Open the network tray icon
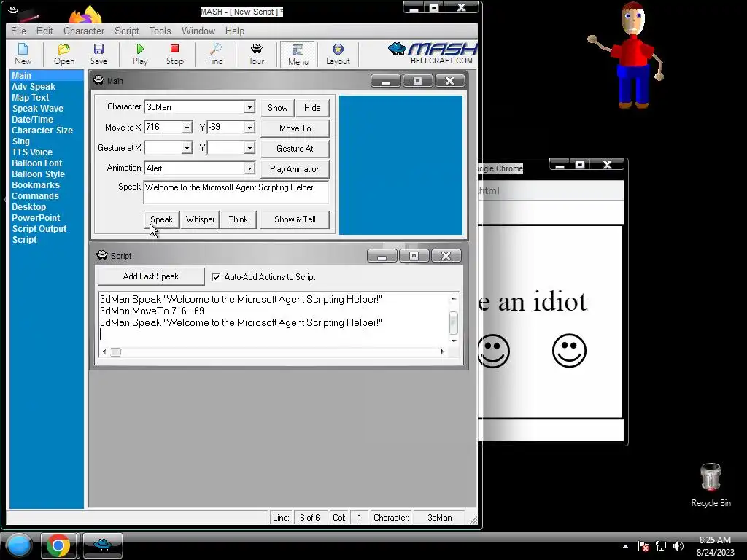The image size is (747, 560). tap(661, 546)
